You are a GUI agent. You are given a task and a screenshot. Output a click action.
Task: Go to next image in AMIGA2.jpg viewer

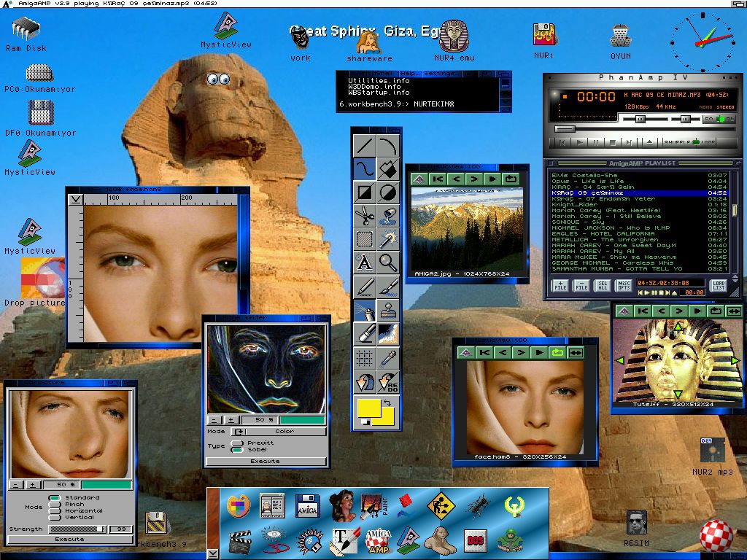(x=474, y=179)
